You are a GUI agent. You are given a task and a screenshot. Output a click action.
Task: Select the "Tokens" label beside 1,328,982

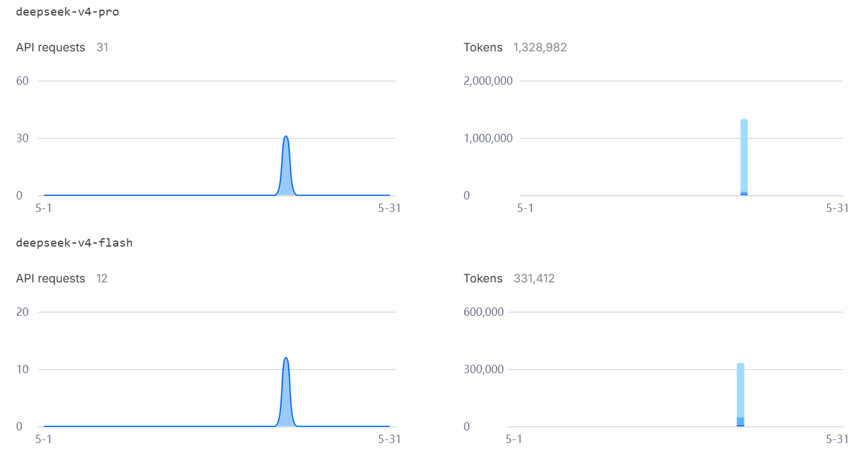pyautogui.click(x=483, y=47)
